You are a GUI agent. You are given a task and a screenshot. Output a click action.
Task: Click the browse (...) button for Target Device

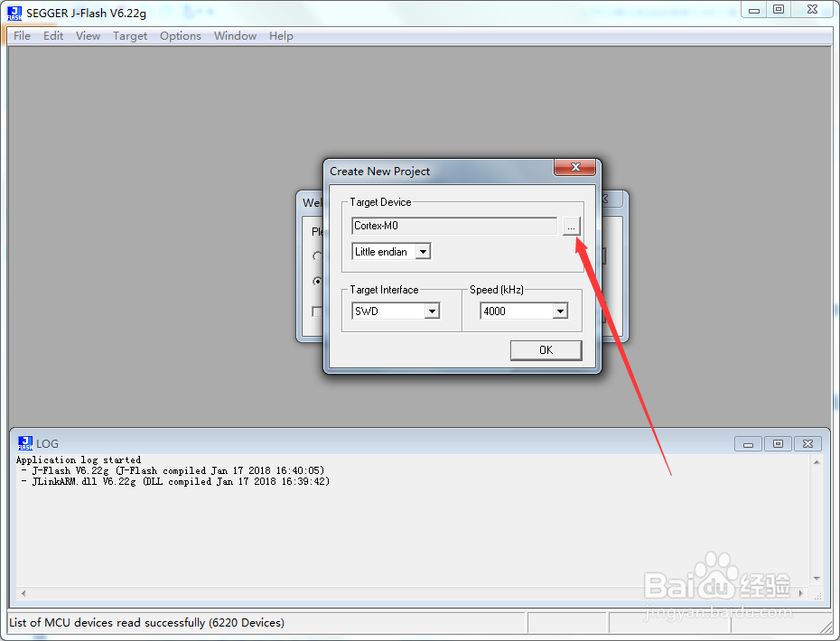pyautogui.click(x=571, y=227)
